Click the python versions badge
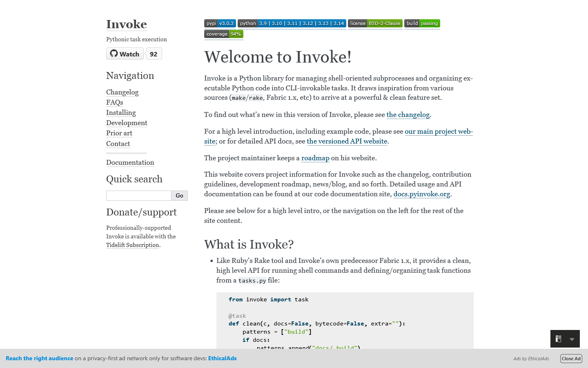 pyautogui.click(x=292, y=23)
